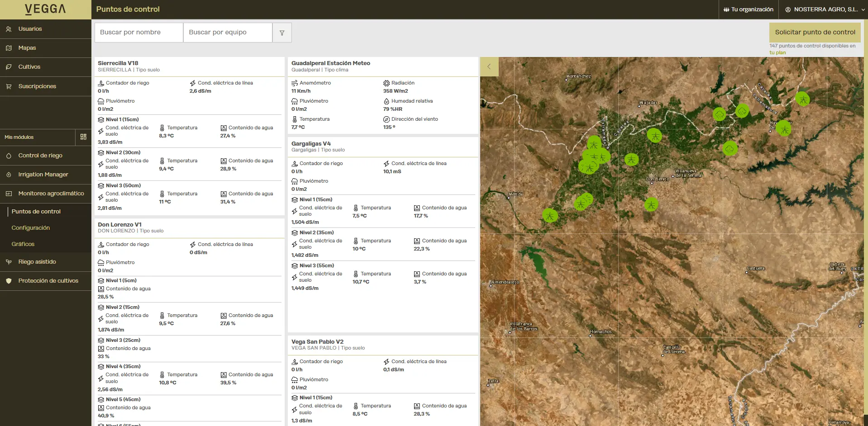Expand the NOSTERRA AGRO, S.L. account dropdown
Screen dimensions: 868x426
coord(825,9)
